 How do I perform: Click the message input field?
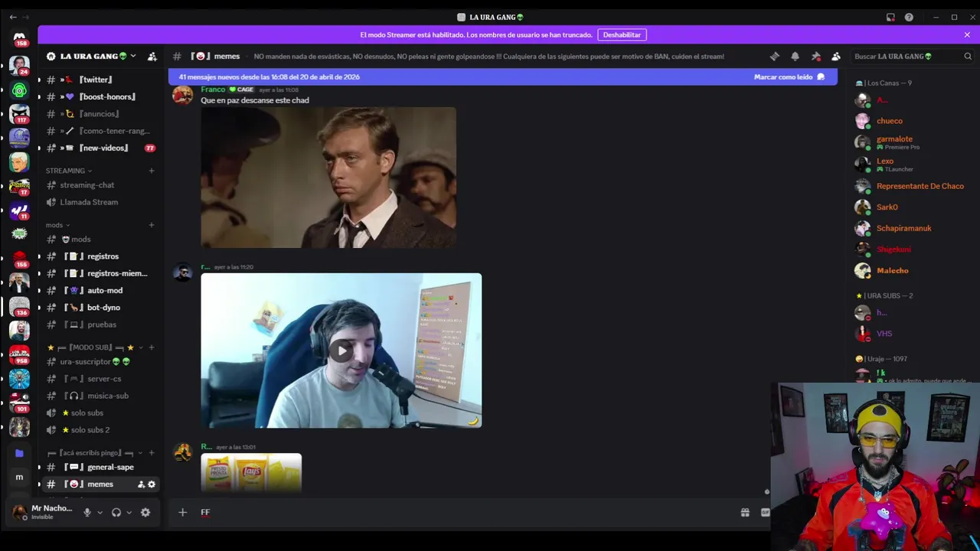467,513
